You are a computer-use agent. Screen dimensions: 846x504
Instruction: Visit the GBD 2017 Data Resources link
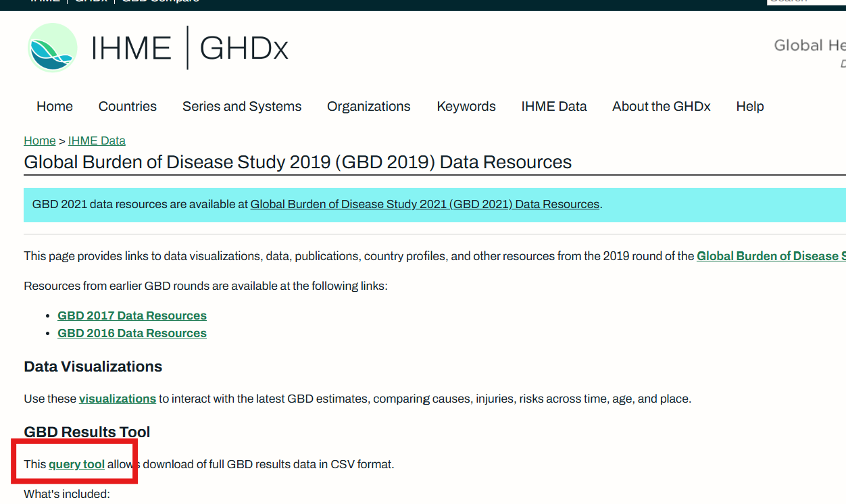pyautogui.click(x=132, y=316)
